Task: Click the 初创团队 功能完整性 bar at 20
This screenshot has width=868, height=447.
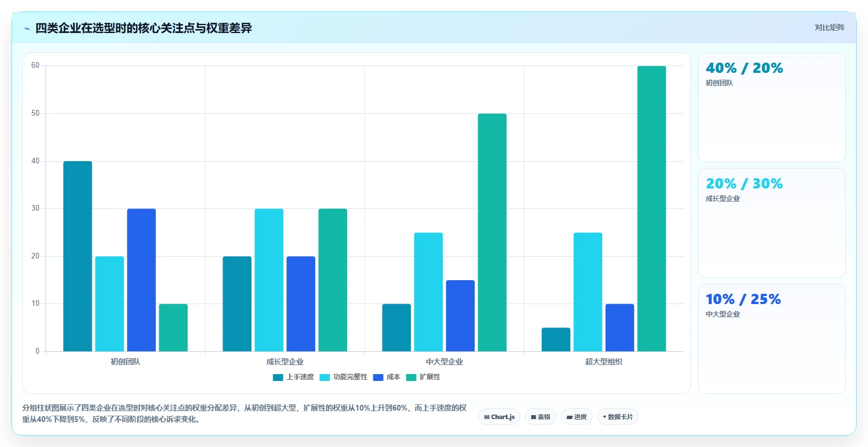Action: [109, 304]
